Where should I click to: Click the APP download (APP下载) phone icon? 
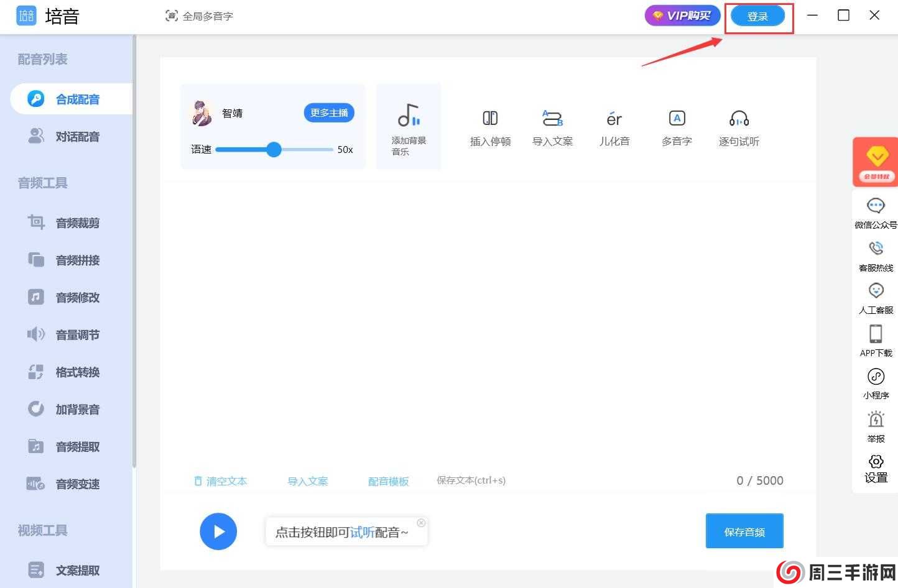876,334
